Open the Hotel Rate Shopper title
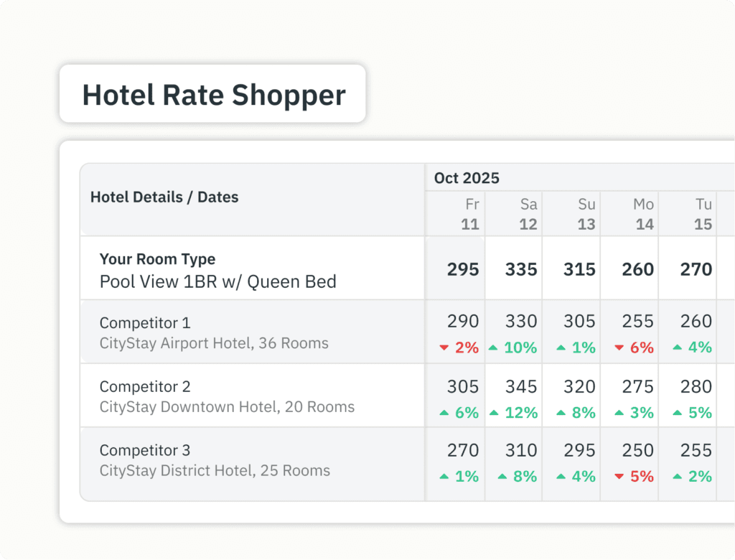 pos(213,95)
